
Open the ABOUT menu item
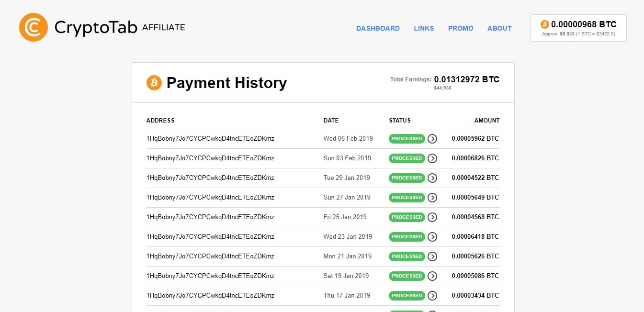(x=499, y=28)
